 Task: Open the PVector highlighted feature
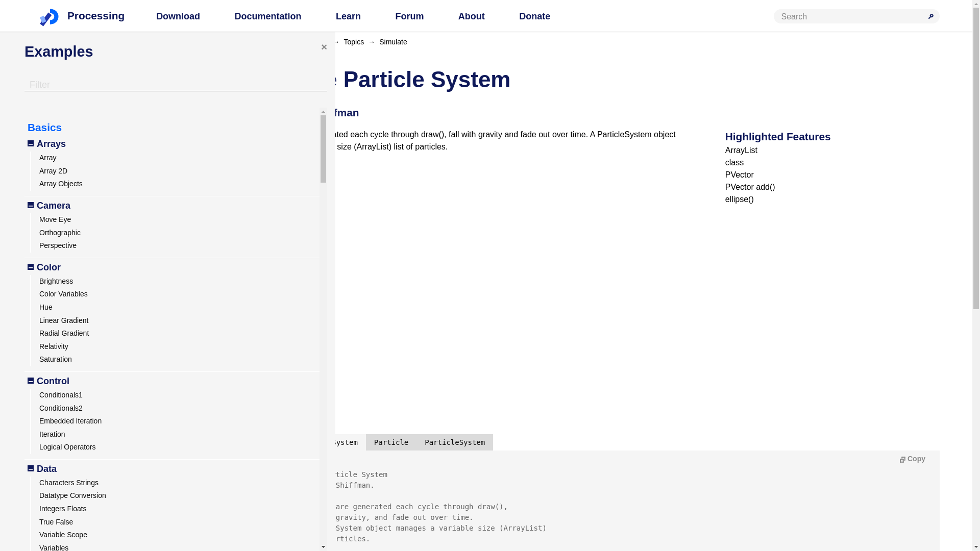pos(739,175)
